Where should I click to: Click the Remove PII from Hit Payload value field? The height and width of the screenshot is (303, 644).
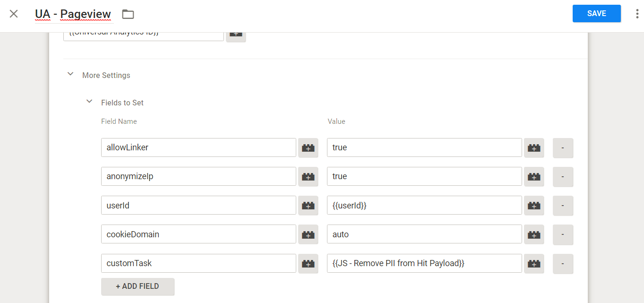point(424,263)
